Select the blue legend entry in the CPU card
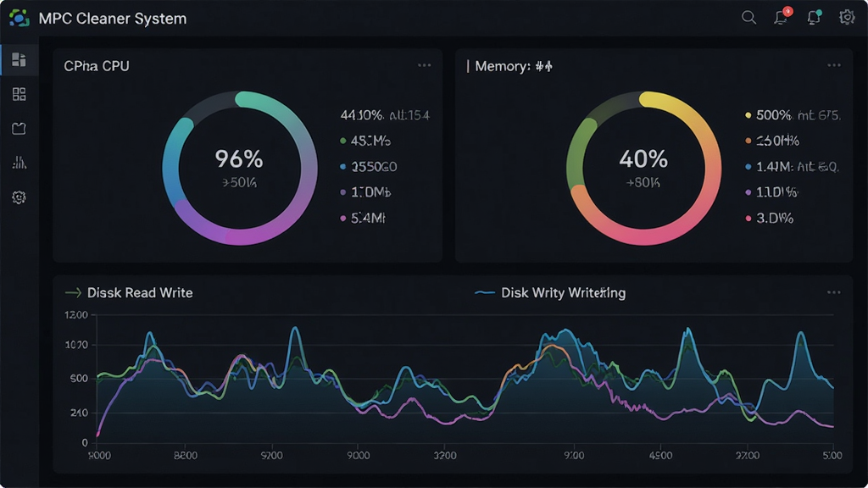 pos(369,167)
